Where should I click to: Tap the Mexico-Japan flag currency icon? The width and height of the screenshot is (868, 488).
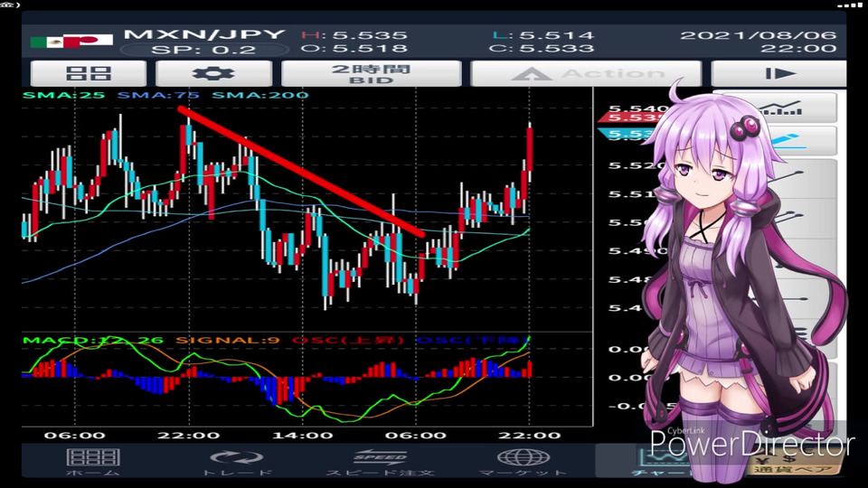coord(72,42)
